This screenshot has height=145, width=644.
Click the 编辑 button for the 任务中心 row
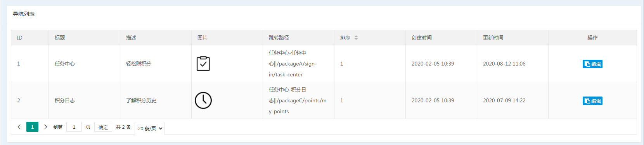(x=592, y=64)
